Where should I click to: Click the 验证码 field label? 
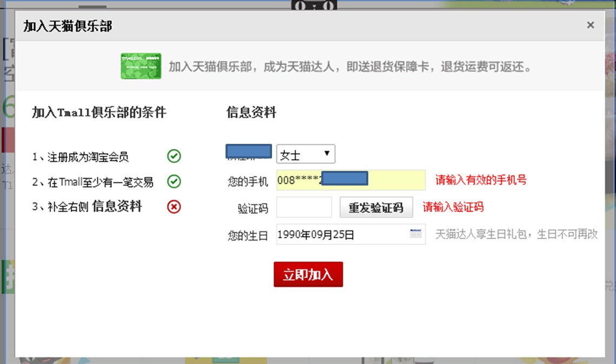(x=253, y=208)
